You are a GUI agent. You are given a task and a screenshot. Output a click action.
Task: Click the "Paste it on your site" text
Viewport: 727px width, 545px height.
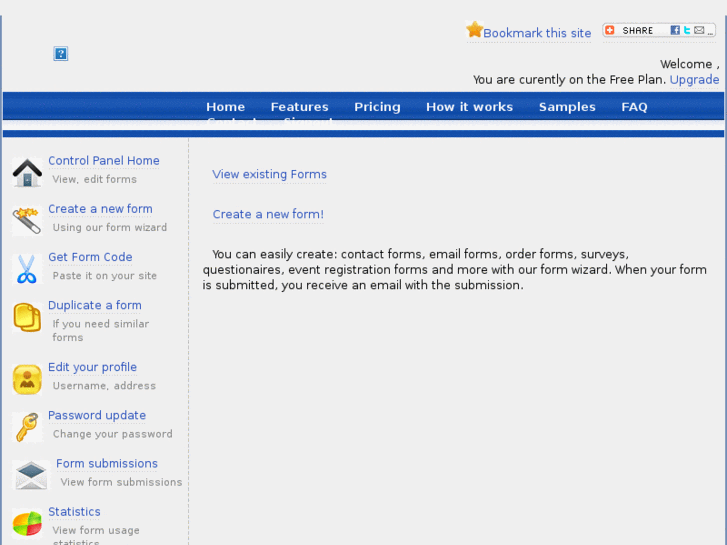coord(104,276)
